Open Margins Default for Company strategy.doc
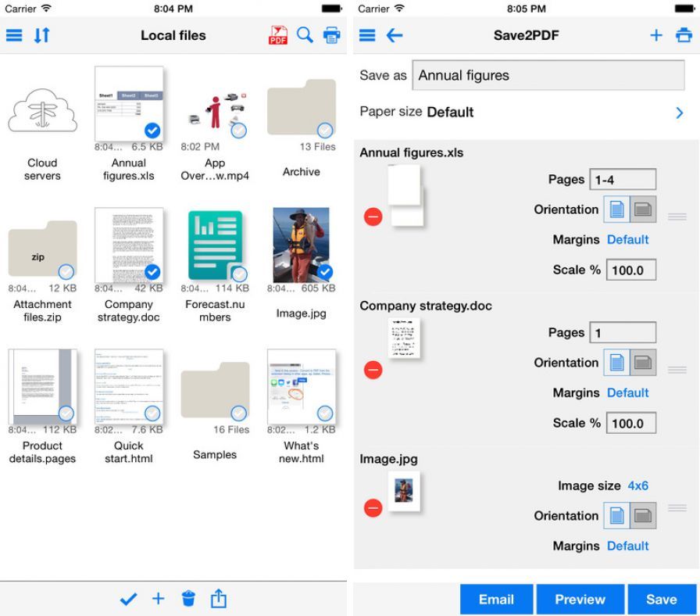Screen dimensions: 700x616 [x=628, y=392]
